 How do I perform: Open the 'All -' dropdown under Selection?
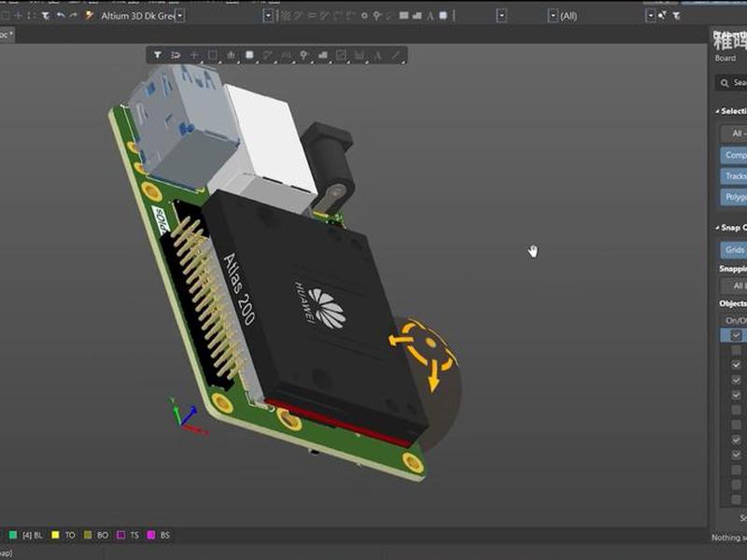[734, 133]
